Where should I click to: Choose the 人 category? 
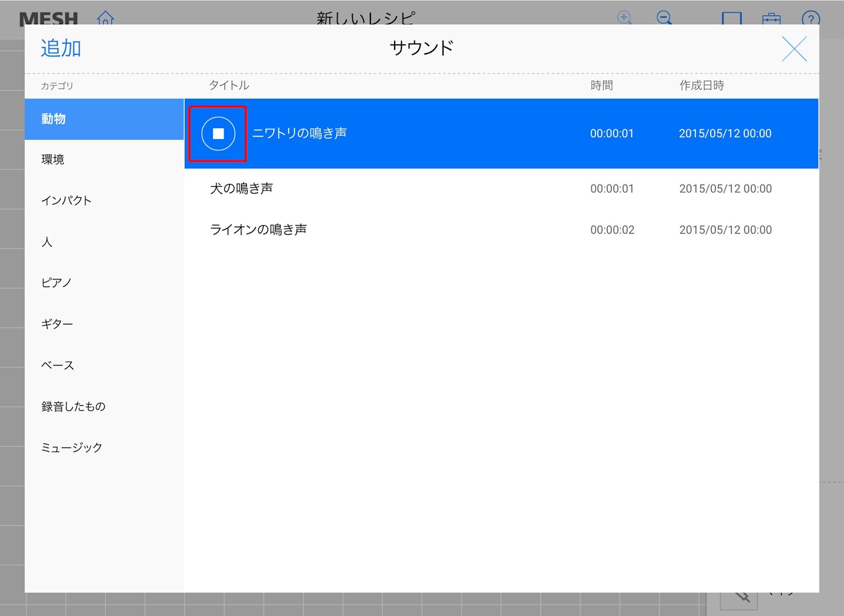pyautogui.click(x=104, y=242)
